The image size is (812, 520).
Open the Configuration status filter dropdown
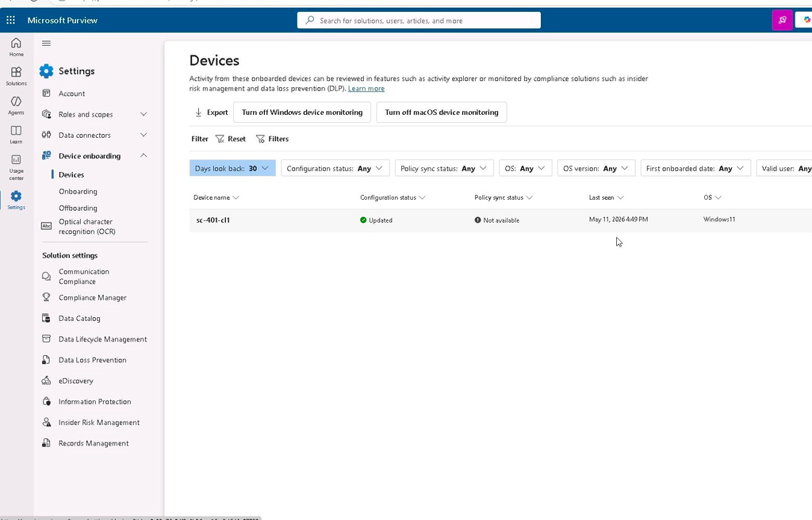[x=335, y=168]
